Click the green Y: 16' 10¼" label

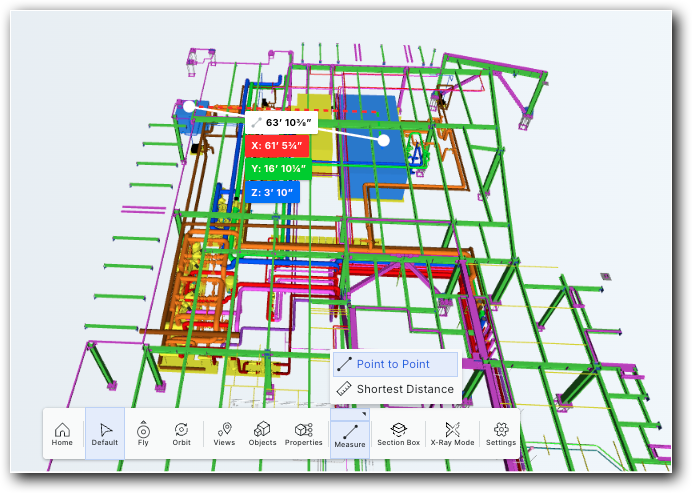click(x=278, y=169)
